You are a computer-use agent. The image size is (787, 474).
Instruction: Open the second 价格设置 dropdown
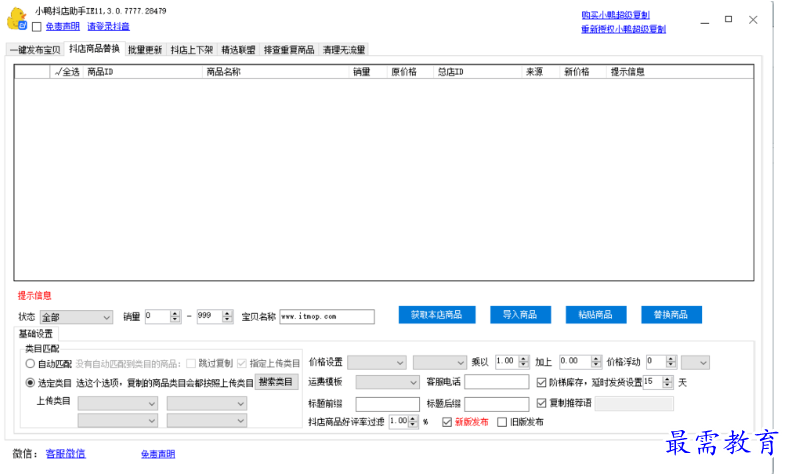tap(440, 363)
